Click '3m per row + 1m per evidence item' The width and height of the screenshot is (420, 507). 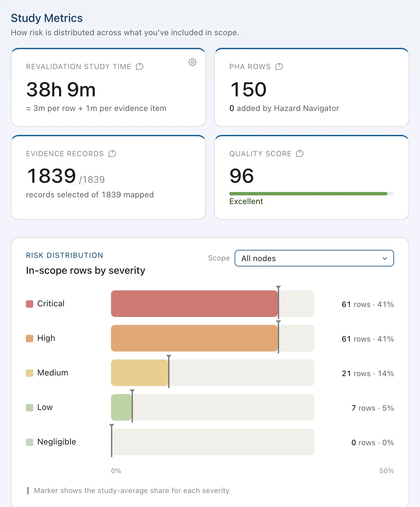(x=100, y=108)
